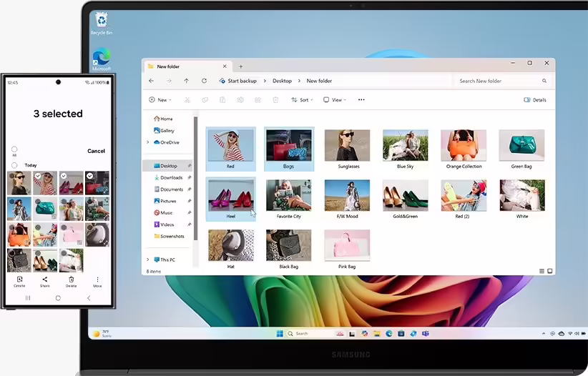The height and width of the screenshot is (376, 588).
Task: Switch to details list view icon
Action: (x=542, y=271)
